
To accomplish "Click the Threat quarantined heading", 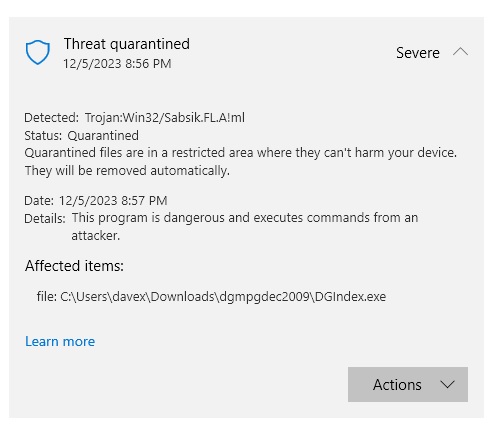I will coord(127,44).
